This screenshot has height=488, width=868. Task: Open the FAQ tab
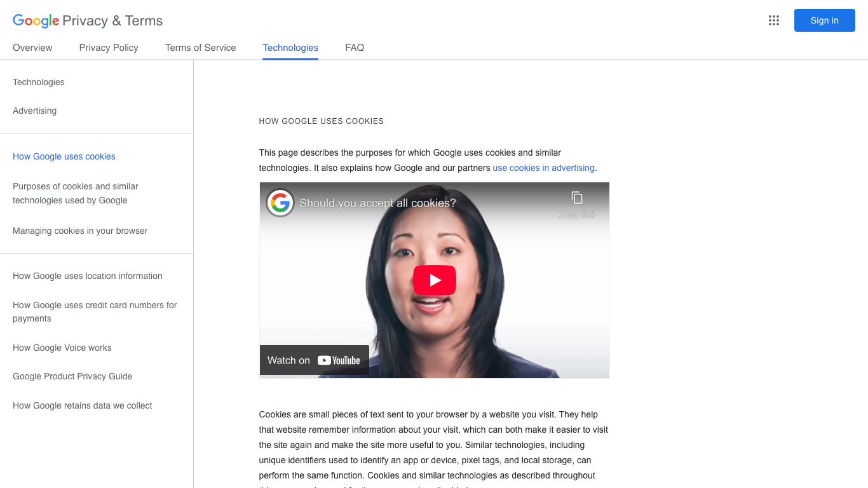pyautogui.click(x=355, y=48)
